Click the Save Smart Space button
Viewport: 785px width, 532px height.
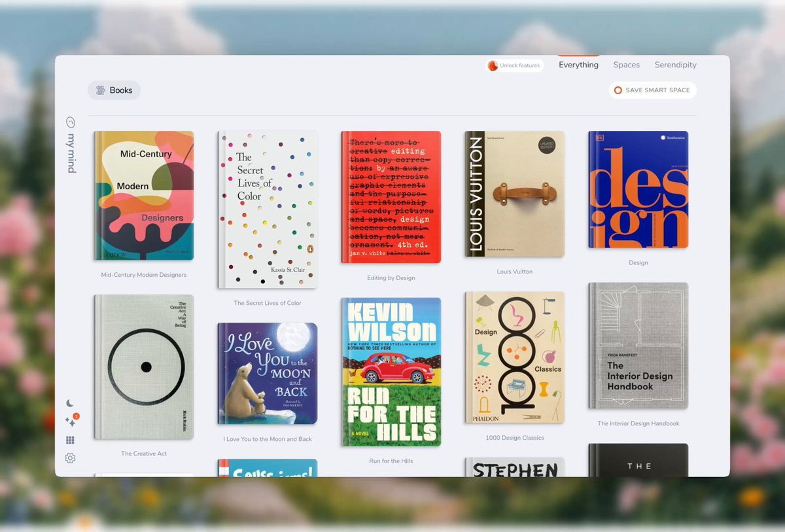pyautogui.click(x=652, y=90)
